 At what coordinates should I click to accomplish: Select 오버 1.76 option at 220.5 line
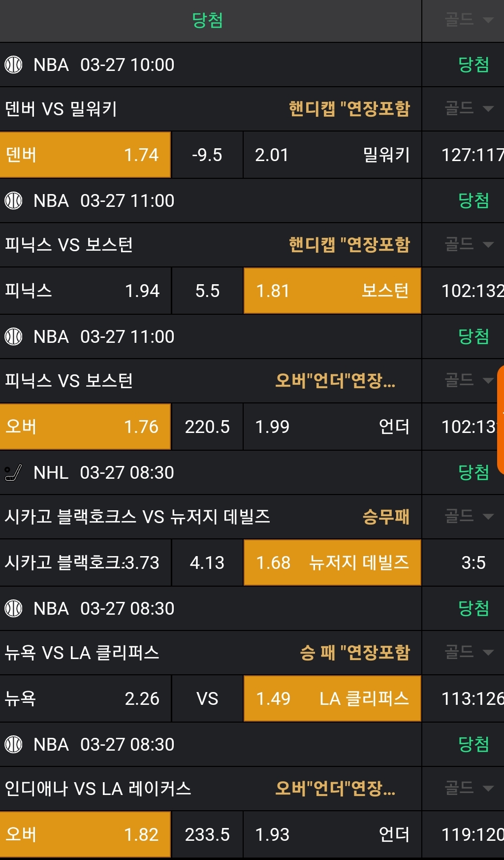pyautogui.click(x=85, y=427)
